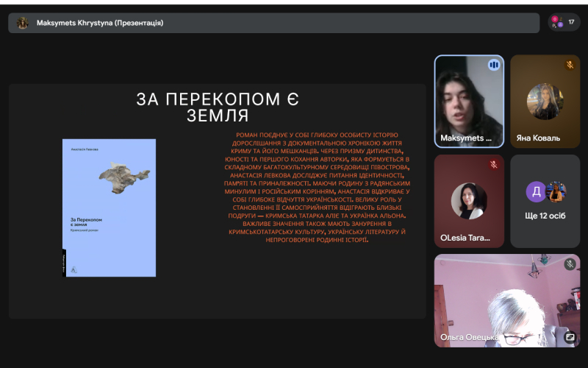This screenshot has height=368, width=588.
Task: Click the slide title 'За Перекопом є земля'
Action: coord(218,107)
